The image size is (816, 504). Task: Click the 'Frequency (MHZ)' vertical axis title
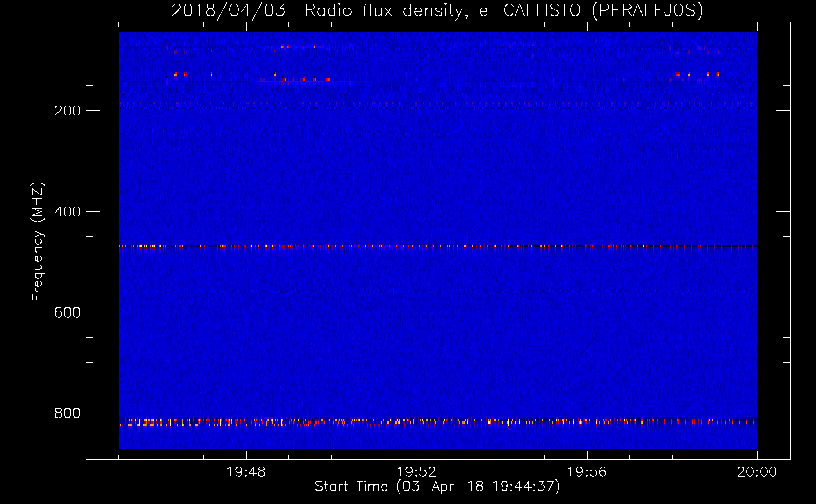pyautogui.click(x=38, y=241)
